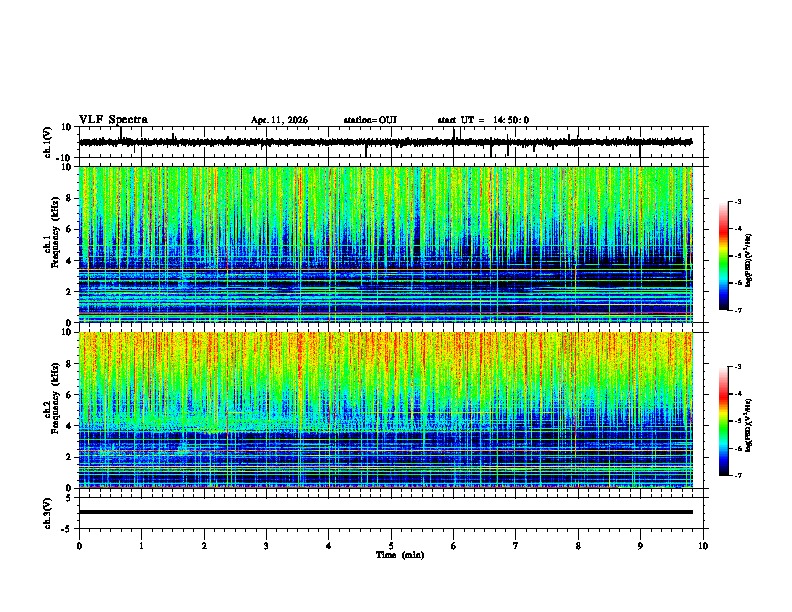
Task: Click the date "Apr. 11, 2026" in header
Action: pos(279,120)
